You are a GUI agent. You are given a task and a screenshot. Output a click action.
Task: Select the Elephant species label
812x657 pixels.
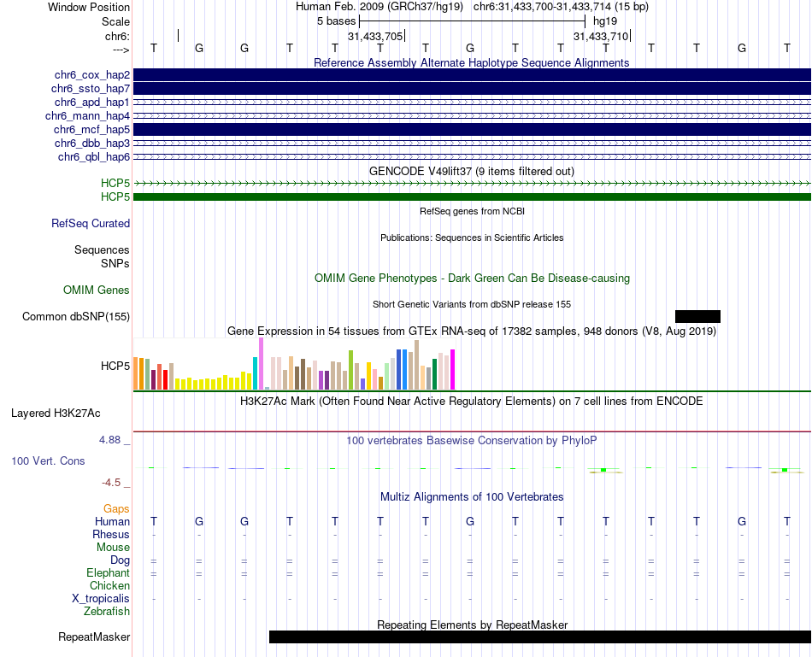pyautogui.click(x=108, y=573)
